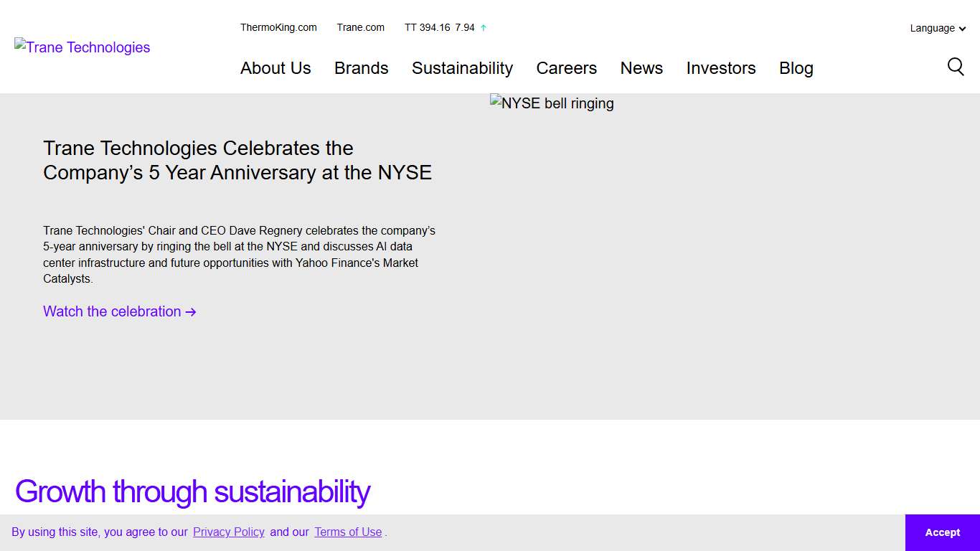This screenshot has height=551, width=980.
Task: Visit ThermoKing.com
Action: coord(278,27)
